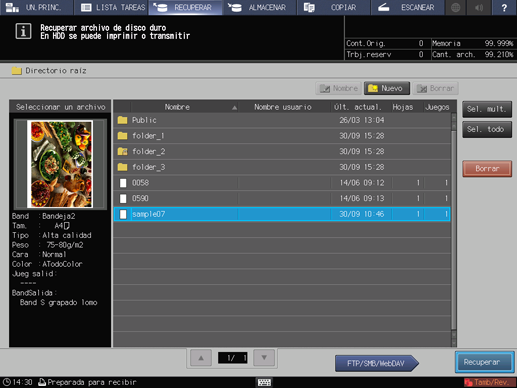The width and height of the screenshot is (517, 388).
Task: Create a new folder with Nuevo
Action: point(387,88)
